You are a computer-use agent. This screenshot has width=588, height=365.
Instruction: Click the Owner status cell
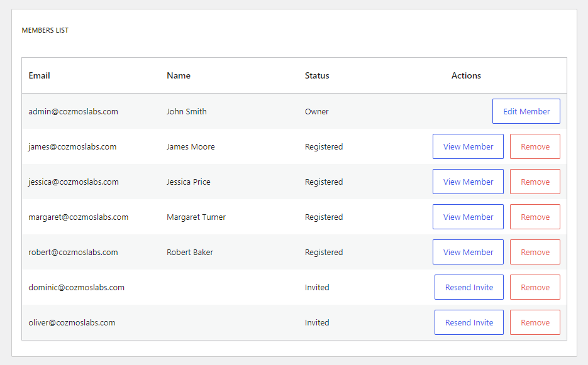click(316, 112)
